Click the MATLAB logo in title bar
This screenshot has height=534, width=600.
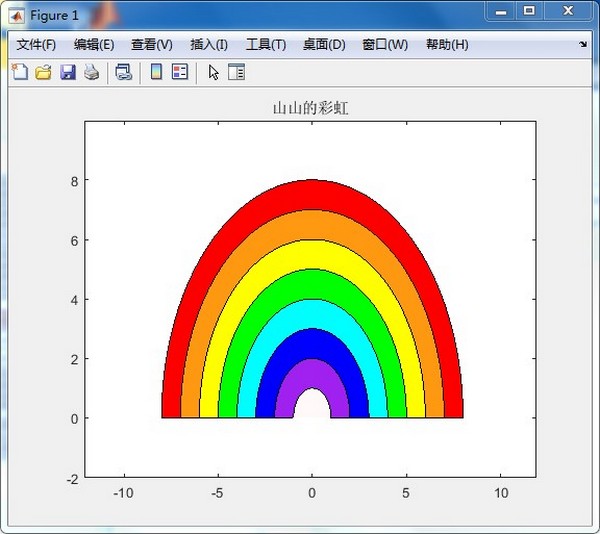tap(16, 16)
